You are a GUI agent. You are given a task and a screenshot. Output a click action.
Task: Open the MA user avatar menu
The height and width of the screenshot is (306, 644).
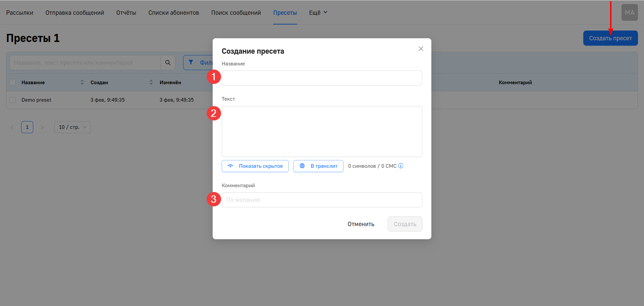[629, 13]
